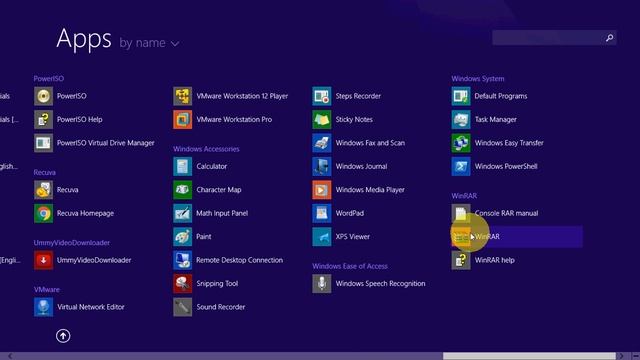The height and width of the screenshot is (360, 640).
Task: Open WinRAR help icon
Action: pos(461,260)
